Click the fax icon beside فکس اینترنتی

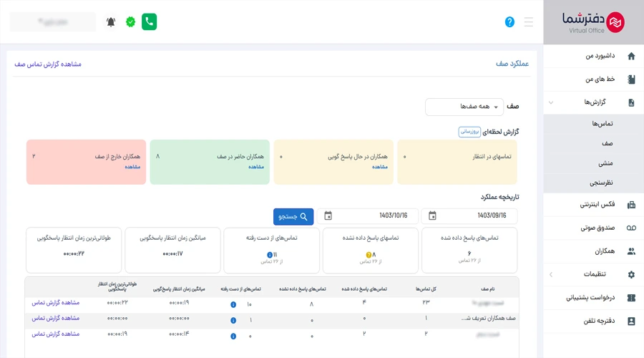[631, 205]
